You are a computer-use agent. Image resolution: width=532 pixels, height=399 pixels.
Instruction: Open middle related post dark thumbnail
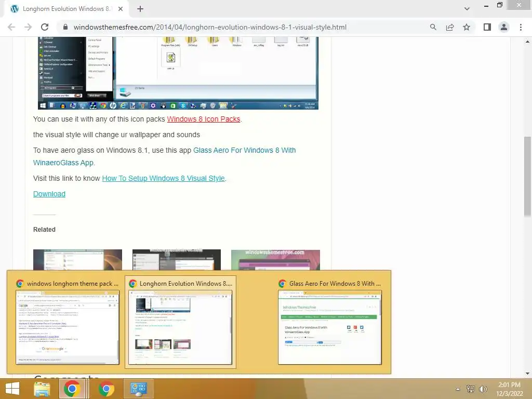(177, 260)
